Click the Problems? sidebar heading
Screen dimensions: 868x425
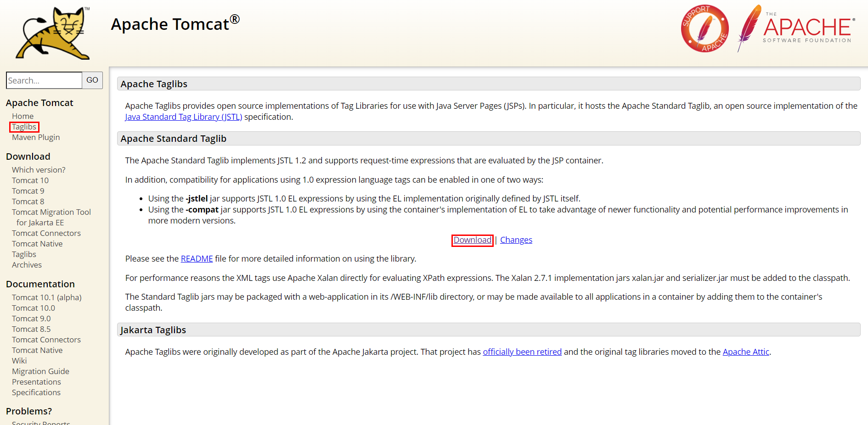29,411
